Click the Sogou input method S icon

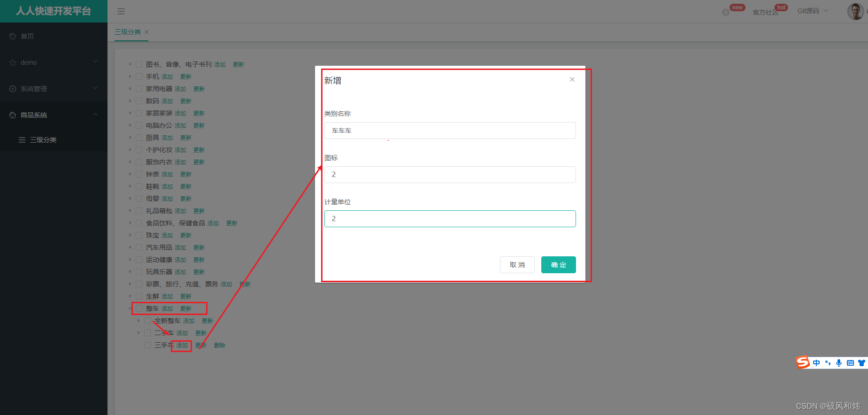click(x=803, y=362)
